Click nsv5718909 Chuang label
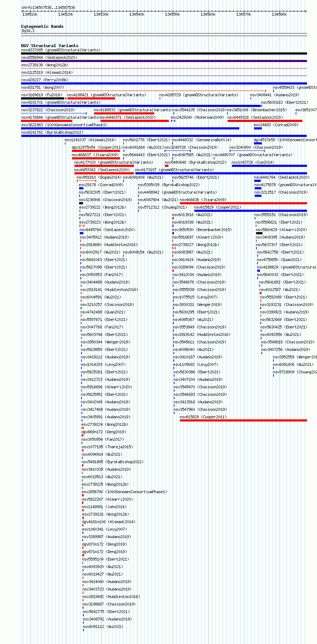This screenshot has width=317, height=644. point(295,372)
